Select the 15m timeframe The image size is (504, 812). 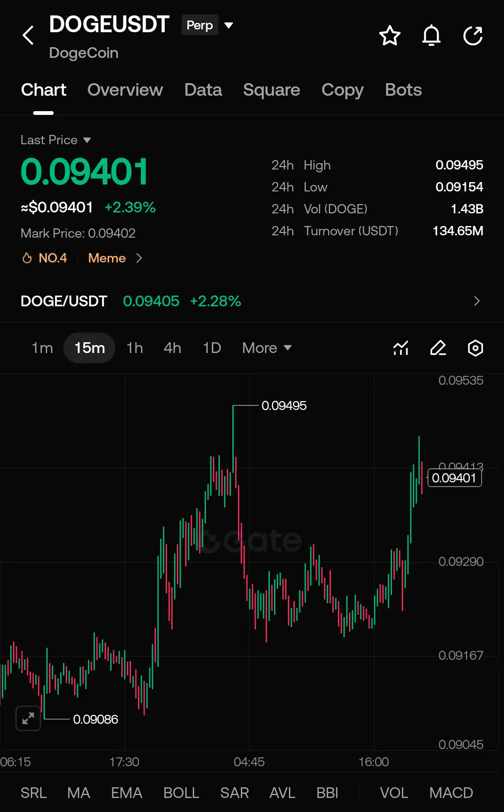90,348
